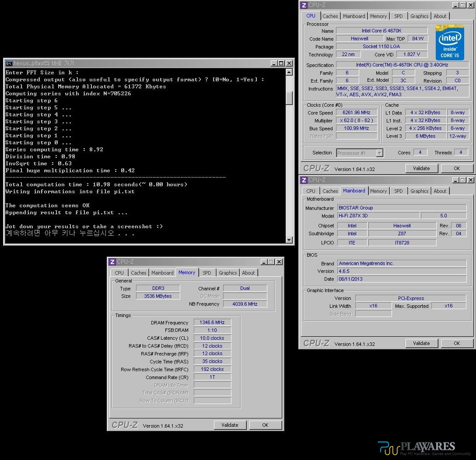This screenshot has height=460, width=476.
Task: Open Caches tab in Mainboard CPU-Z window
Action: (x=330, y=191)
